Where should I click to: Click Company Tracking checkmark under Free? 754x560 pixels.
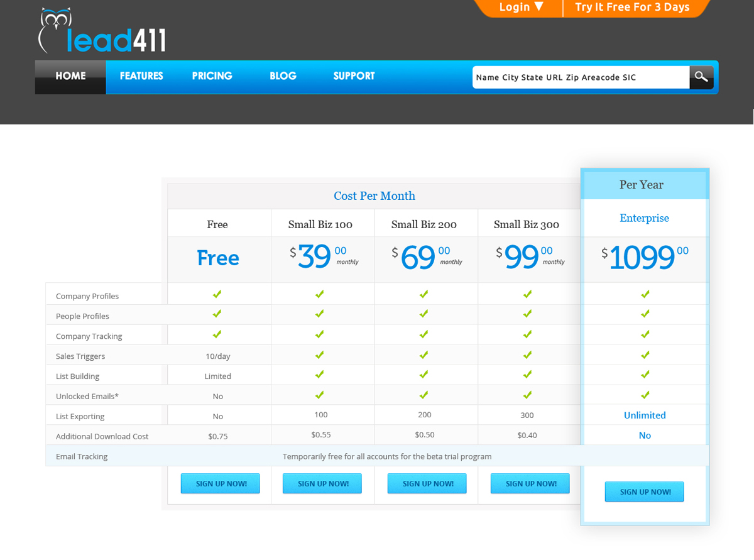[217, 334]
